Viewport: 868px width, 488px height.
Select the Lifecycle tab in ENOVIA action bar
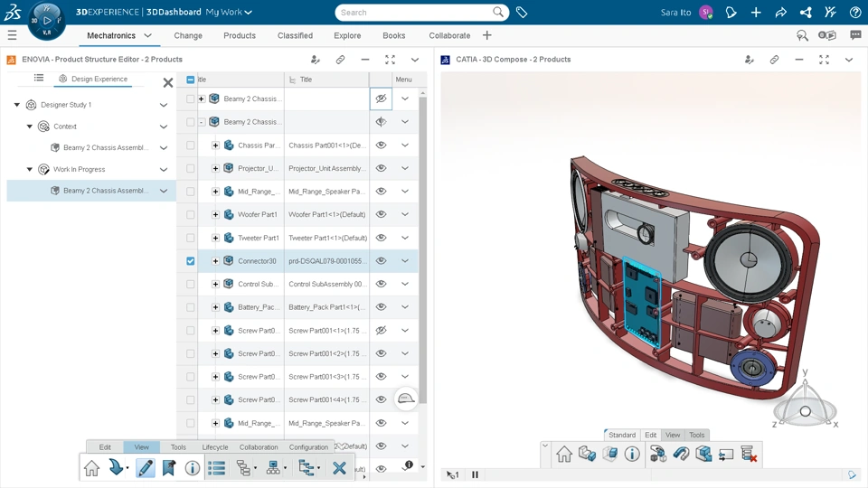point(215,447)
